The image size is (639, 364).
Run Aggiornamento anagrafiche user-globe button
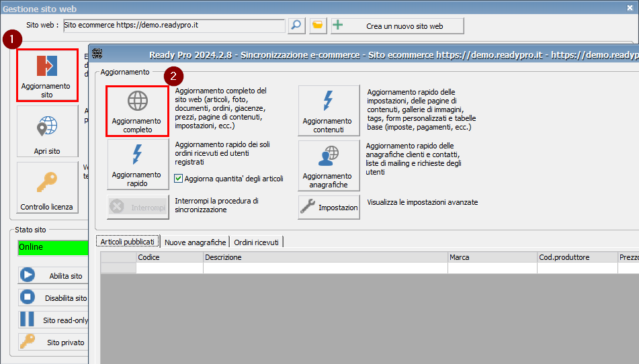329,166
